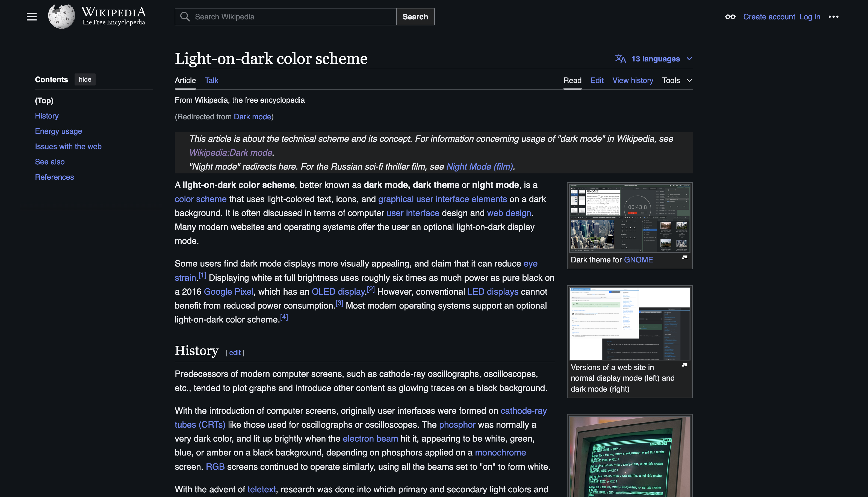The height and width of the screenshot is (497, 868).
Task: Switch to the Talk tab
Action: tap(211, 81)
